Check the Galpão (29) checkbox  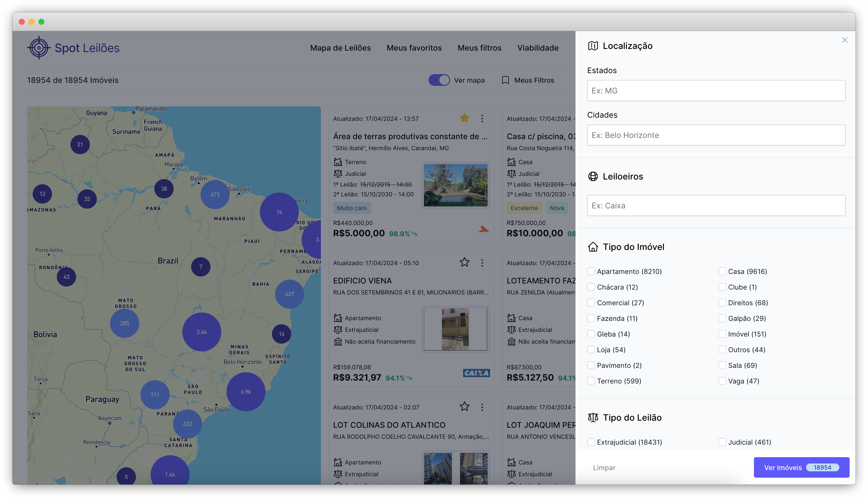click(x=722, y=318)
